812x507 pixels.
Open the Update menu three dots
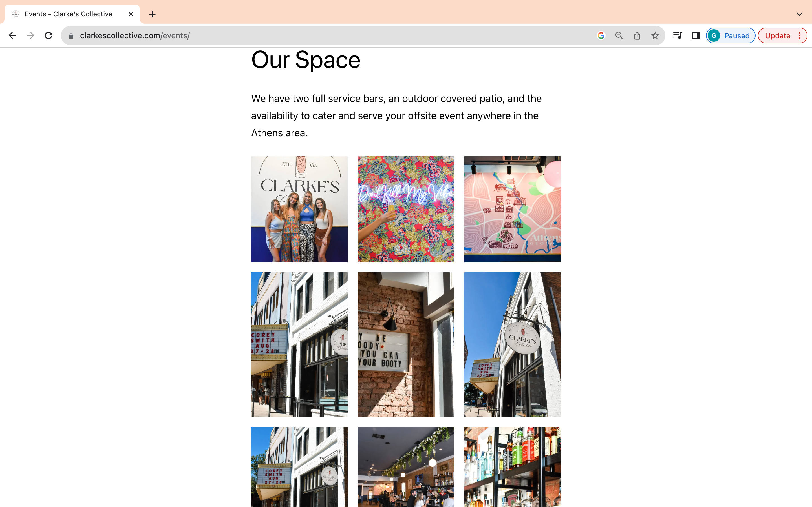[x=800, y=35]
